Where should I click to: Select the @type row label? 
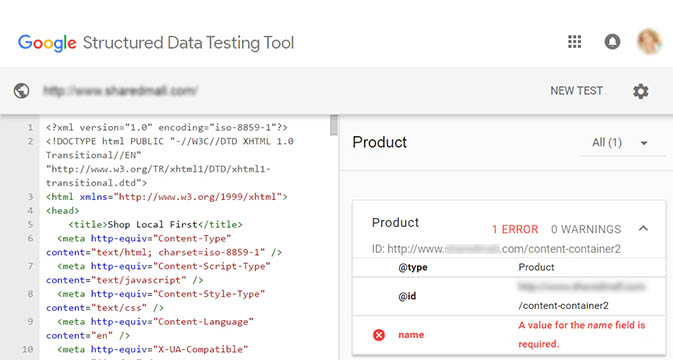pos(413,267)
